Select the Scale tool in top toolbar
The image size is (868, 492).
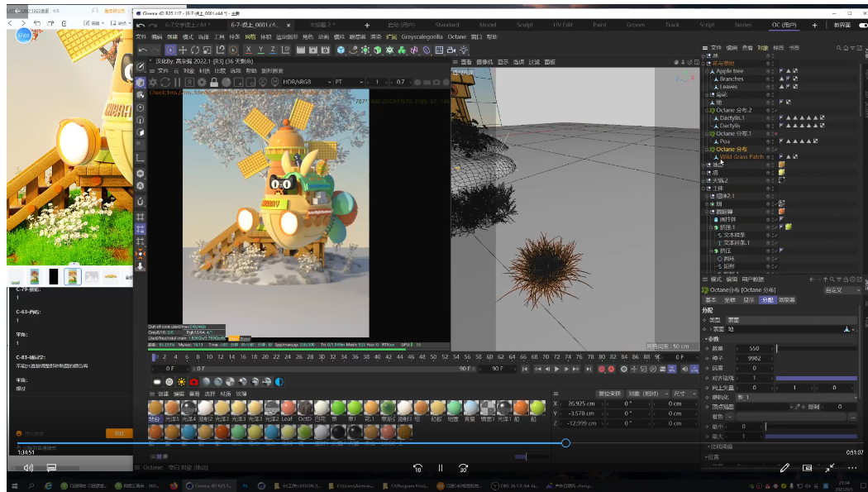click(x=207, y=50)
